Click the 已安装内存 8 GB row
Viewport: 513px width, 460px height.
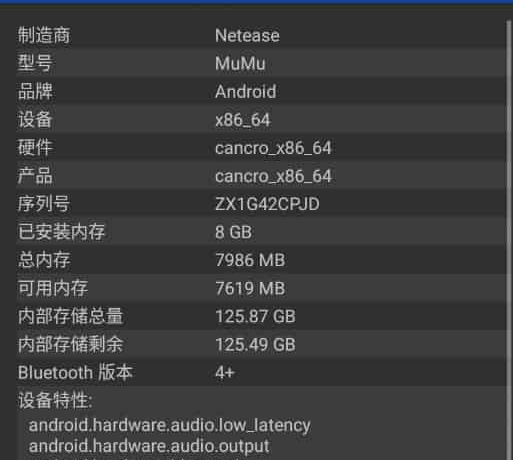(261, 232)
